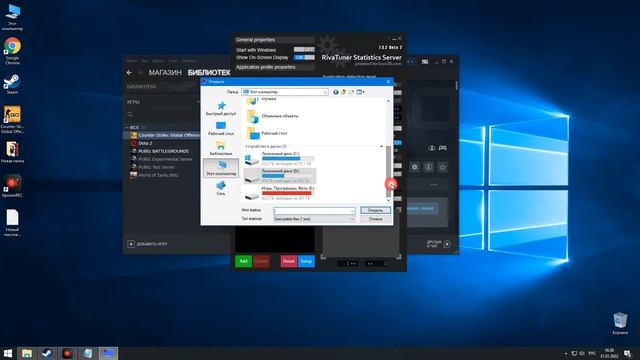Click the Открыть button
Image resolution: width=640 pixels, height=360 pixels.
[376, 210]
